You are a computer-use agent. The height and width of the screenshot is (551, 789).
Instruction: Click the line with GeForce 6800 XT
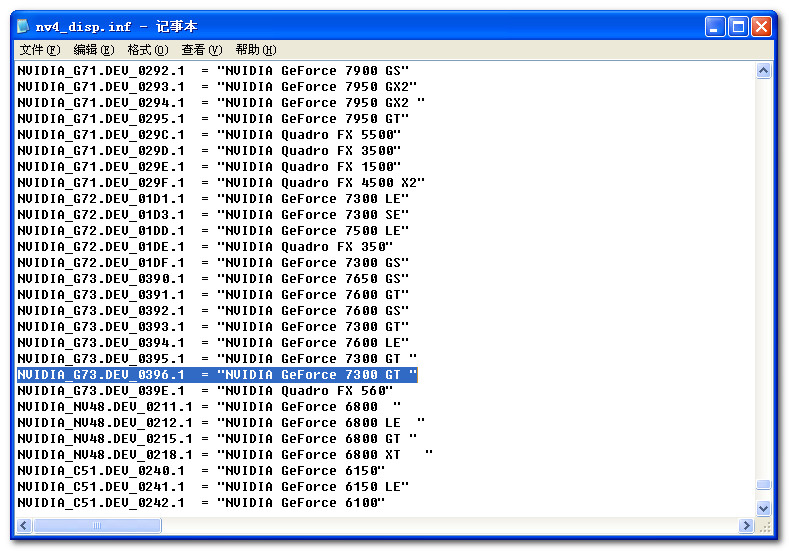[x=225, y=455]
